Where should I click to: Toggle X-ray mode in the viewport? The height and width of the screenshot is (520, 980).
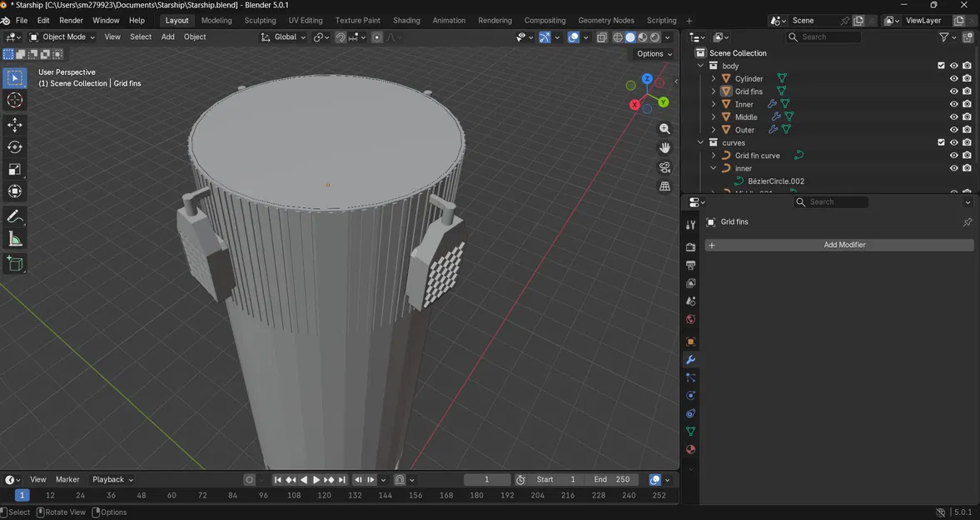point(602,37)
